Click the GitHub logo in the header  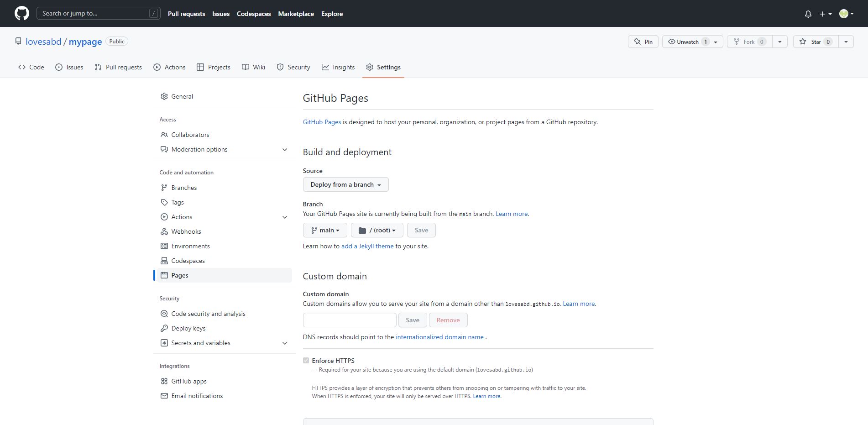tap(22, 13)
